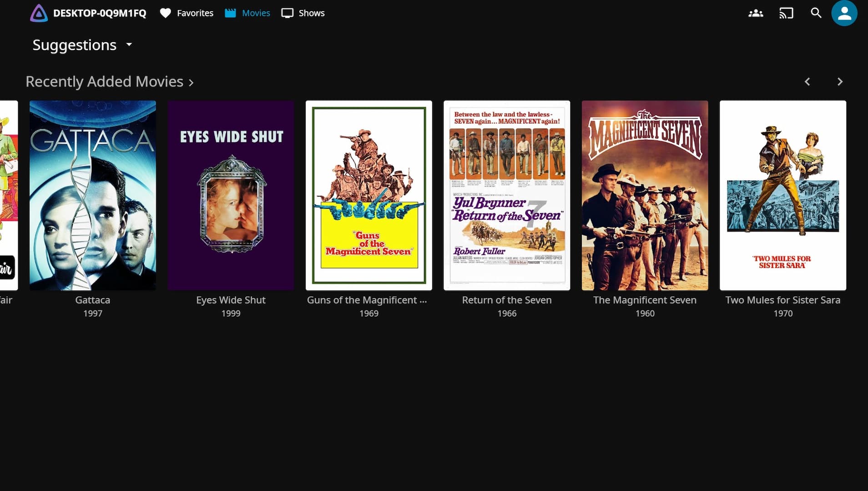
Task: Open Two Mules for Sister Sara poster
Action: point(783,195)
